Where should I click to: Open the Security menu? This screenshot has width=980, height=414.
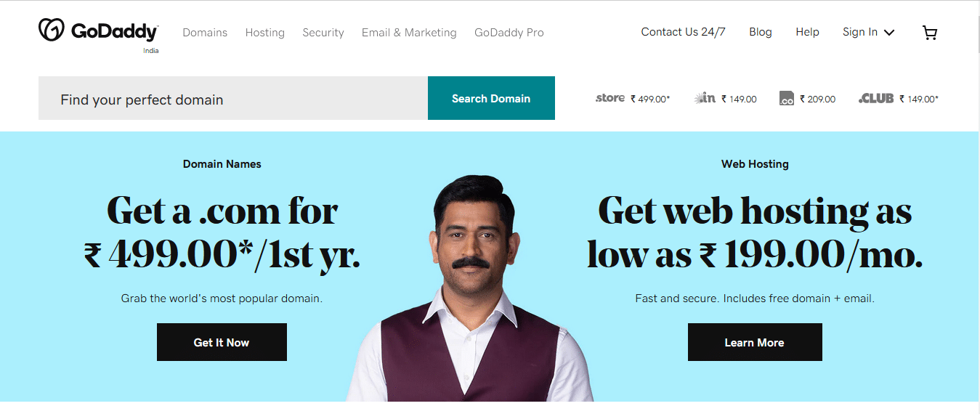click(x=323, y=33)
